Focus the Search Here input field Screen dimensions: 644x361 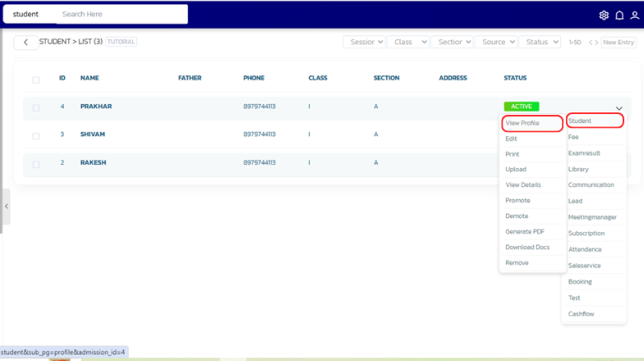[122, 14]
